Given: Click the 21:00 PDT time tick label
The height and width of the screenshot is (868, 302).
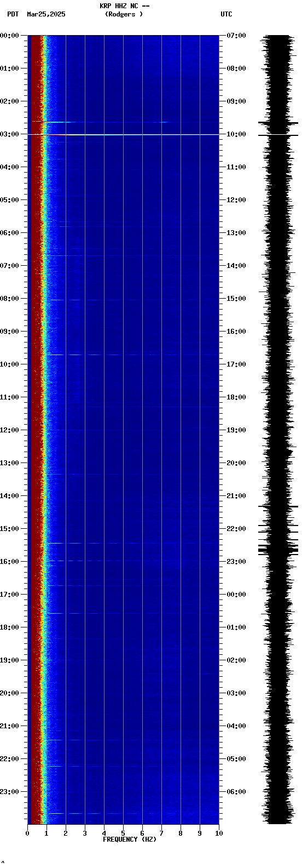Looking at the screenshot, I should [x=9, y=726].
